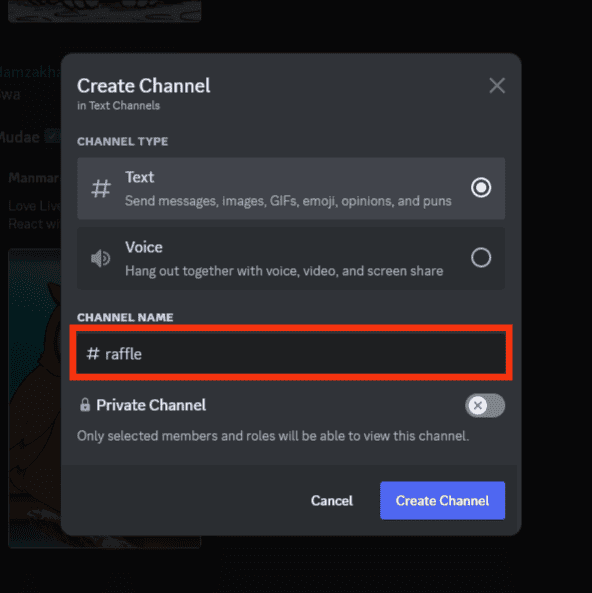Click the Create Channel button
The width and height of the screenshot is (592, 593).
tap(442, 500)
